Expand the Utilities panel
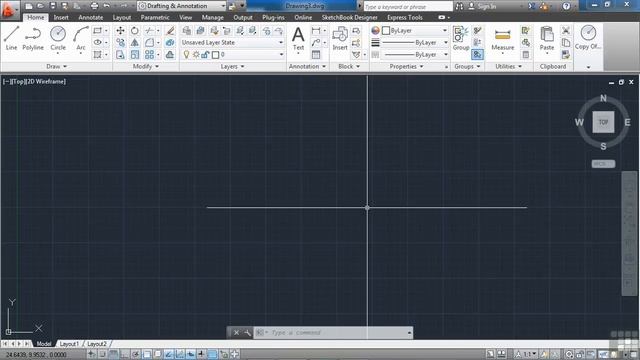640x360 pixels. [x=509, y=66]
